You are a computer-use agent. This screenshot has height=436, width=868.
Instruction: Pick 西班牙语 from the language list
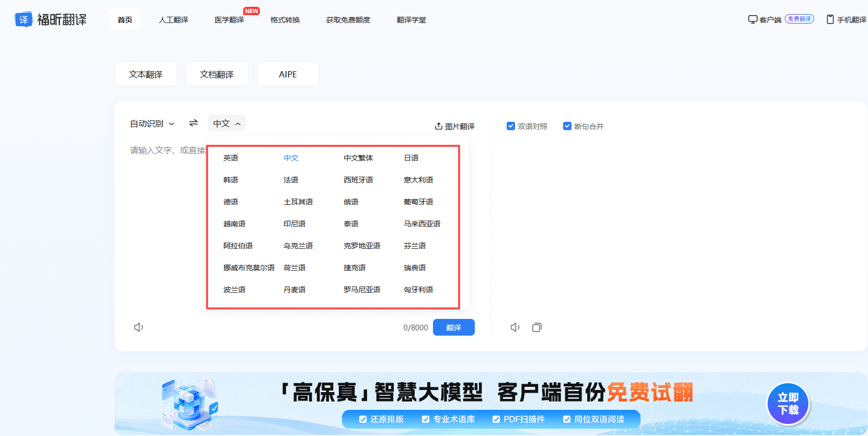click(x=358, y=180)
